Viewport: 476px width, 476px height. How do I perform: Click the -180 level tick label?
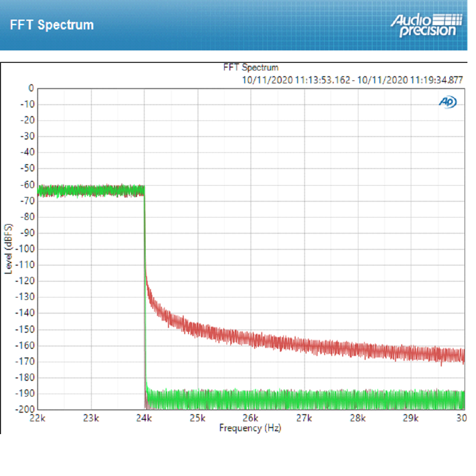click(x=25, y=377)
